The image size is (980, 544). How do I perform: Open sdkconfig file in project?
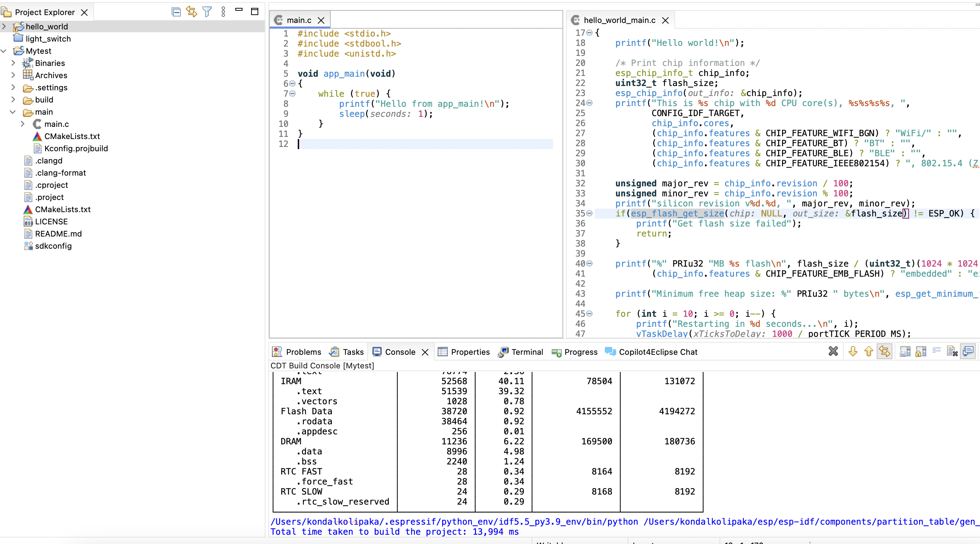pyautogui.click(x=53, y=246)
